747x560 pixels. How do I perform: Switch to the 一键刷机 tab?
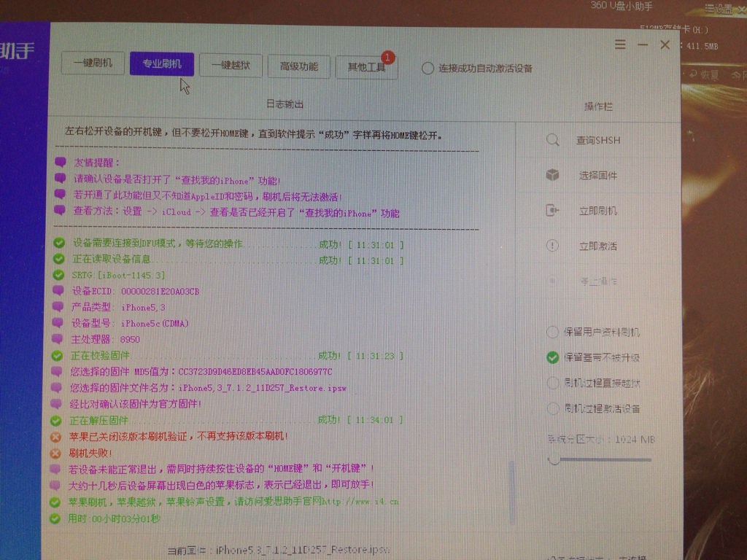pyautogui.click(x=93, y=63)
